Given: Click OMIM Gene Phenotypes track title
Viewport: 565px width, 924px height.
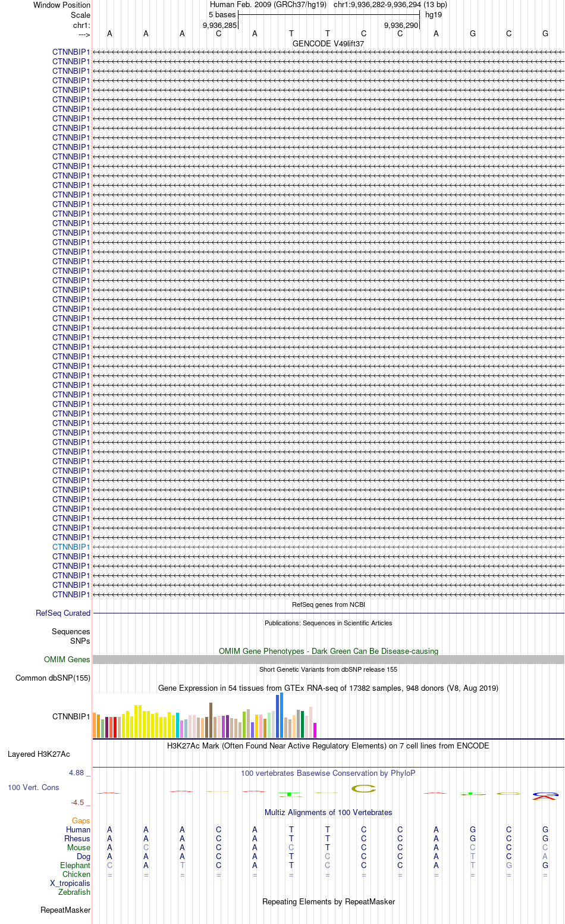Looking at the screenshot, I should click(x=328, y=651).
